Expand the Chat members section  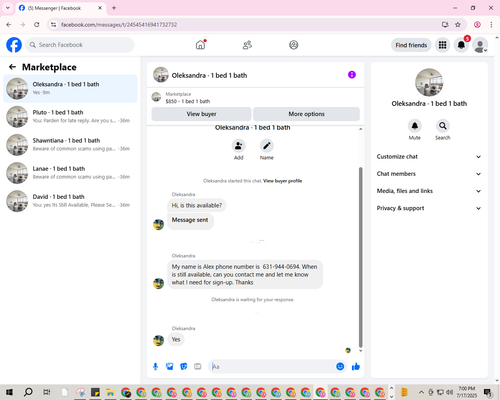coord(429,174)
